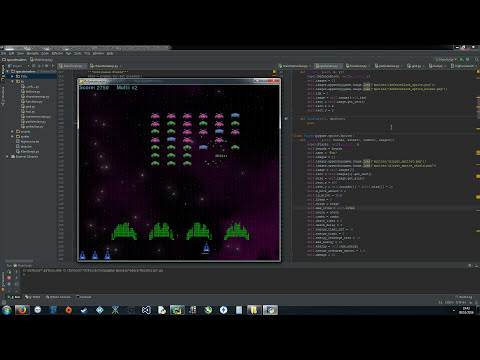Click the up arrow icon in Run panel
The width and height of the screenshot is (480, 360).
[x=16, y=272]
